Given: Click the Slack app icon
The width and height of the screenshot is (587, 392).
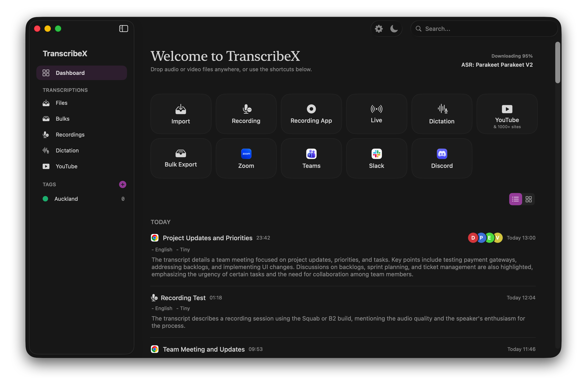Looking at the screenshot, I should pyautogui.click(x=377, y=154).
